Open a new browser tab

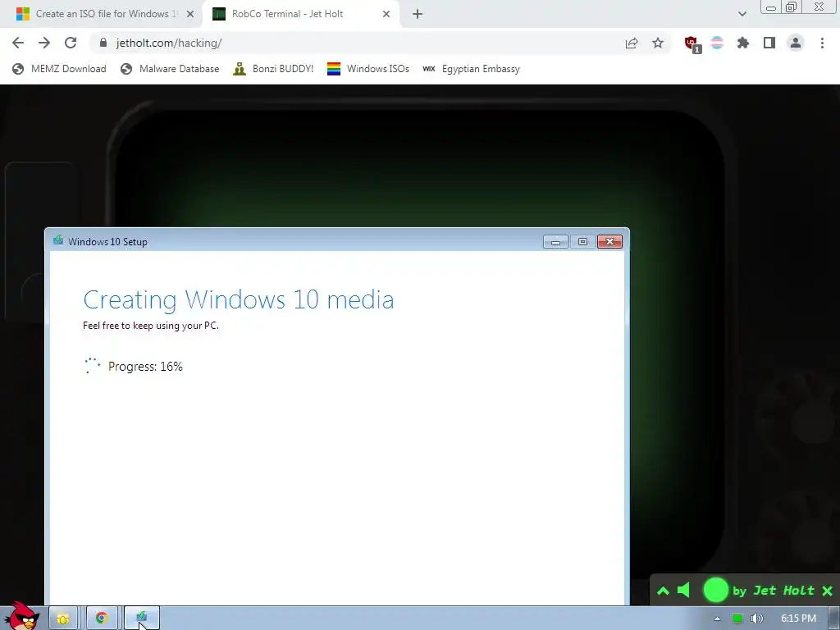point(418,14)
